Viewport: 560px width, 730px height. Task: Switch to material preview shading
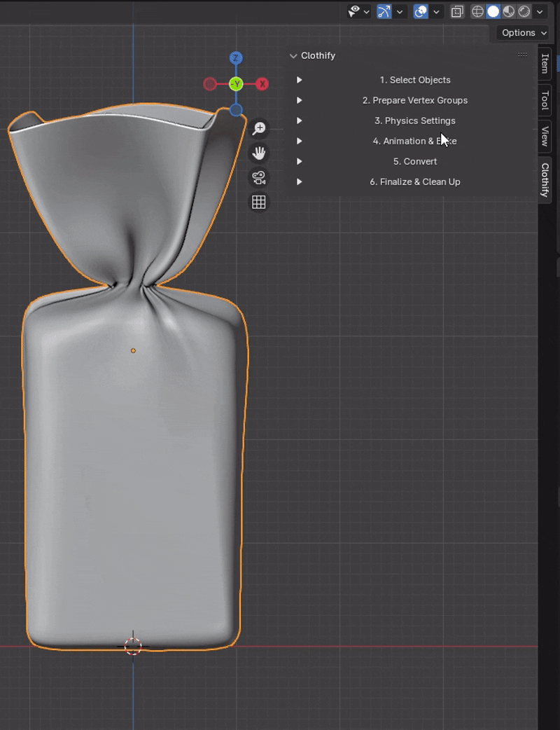click(x=508, y=12)
